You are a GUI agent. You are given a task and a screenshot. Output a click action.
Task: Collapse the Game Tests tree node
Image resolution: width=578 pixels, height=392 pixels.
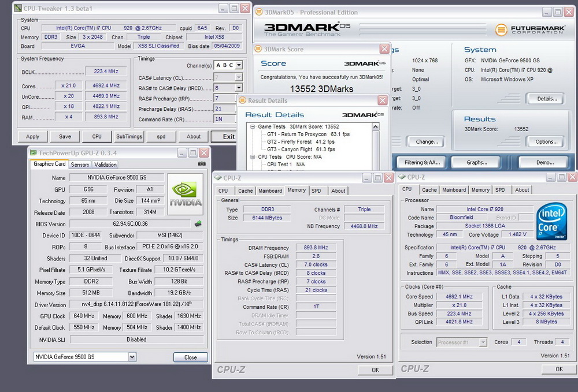[253, 126]
